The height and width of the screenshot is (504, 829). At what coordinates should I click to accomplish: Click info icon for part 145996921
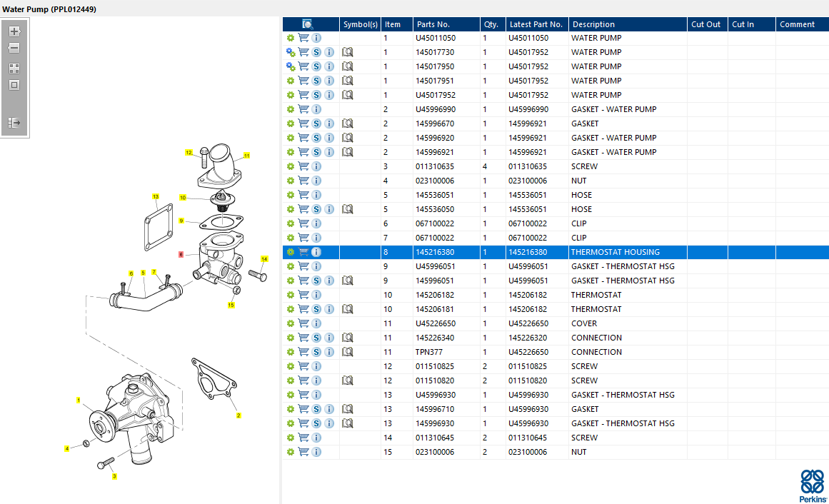point(329,152)
